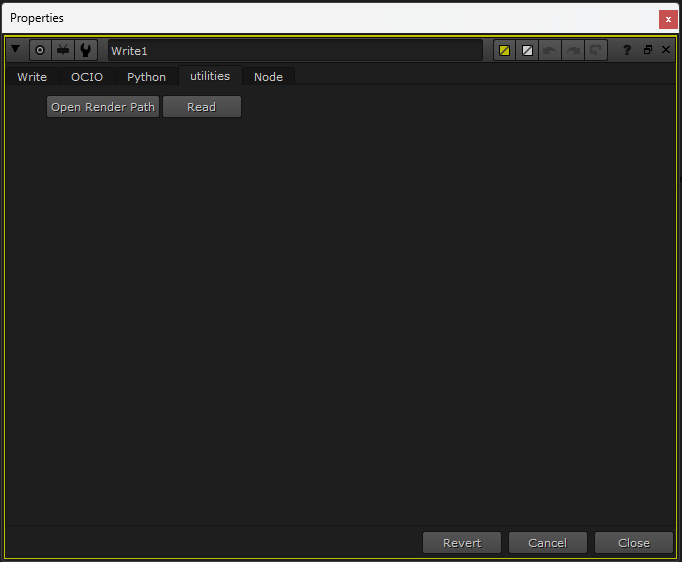Viewport: 682px width, 562px height.
Task: Switch to the Write tab
Action: coord(32,77)
